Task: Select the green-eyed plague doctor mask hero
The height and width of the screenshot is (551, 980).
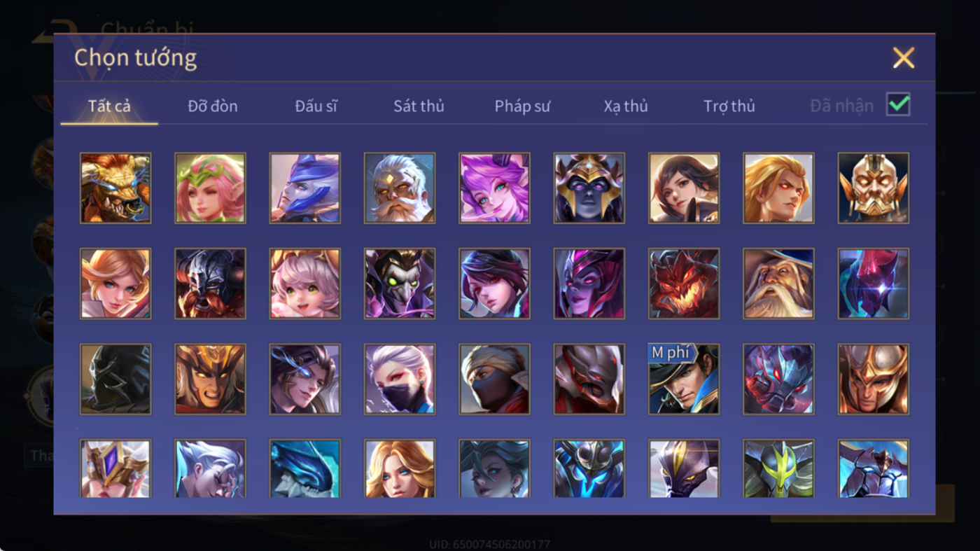Action: [400, 284]
